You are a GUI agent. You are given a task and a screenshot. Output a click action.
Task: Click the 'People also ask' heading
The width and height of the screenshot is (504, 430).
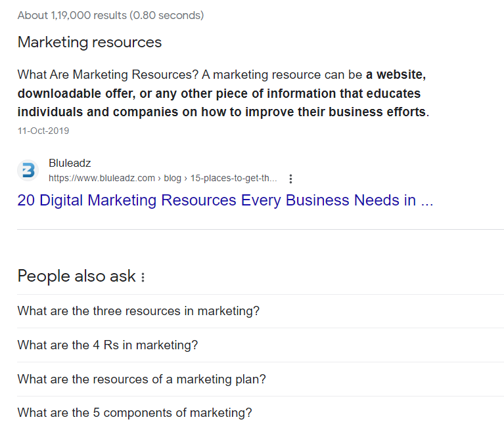coord(77,276)
